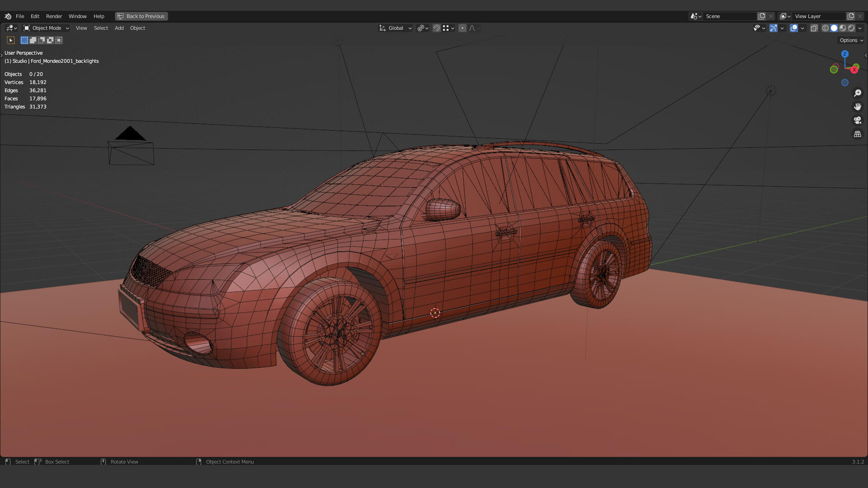
Task: Select the Select Box tool icon
Action: 11,40
